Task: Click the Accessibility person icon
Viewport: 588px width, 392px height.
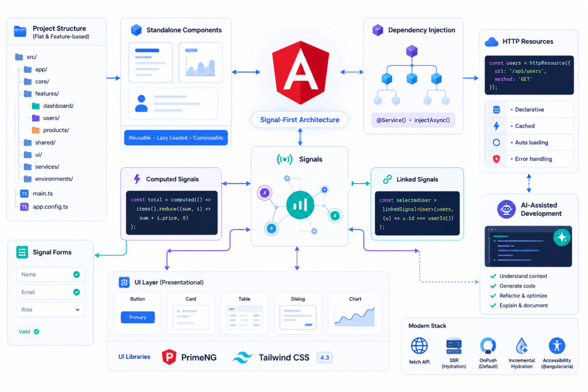Action: pyautogui.click(x=557, y=346)
